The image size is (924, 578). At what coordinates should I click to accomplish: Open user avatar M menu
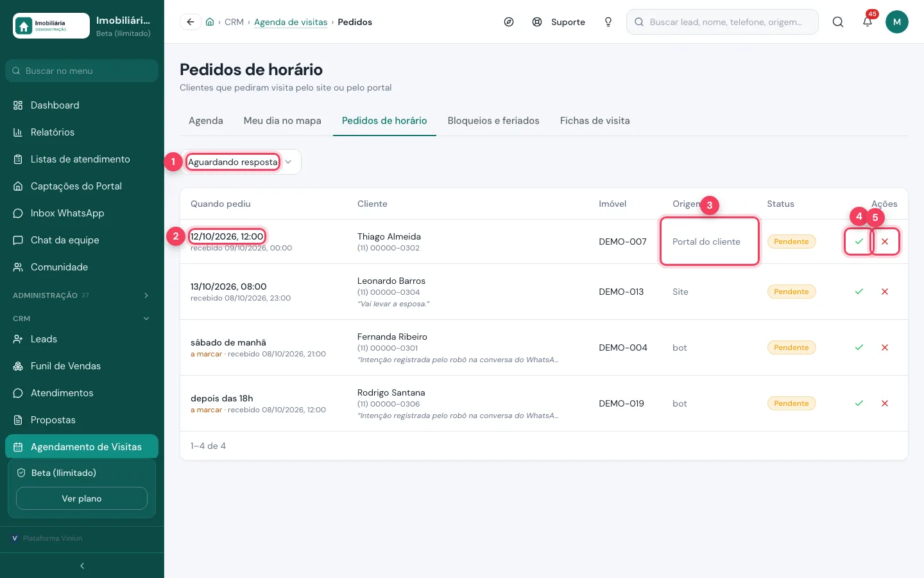tap(897, 22)
